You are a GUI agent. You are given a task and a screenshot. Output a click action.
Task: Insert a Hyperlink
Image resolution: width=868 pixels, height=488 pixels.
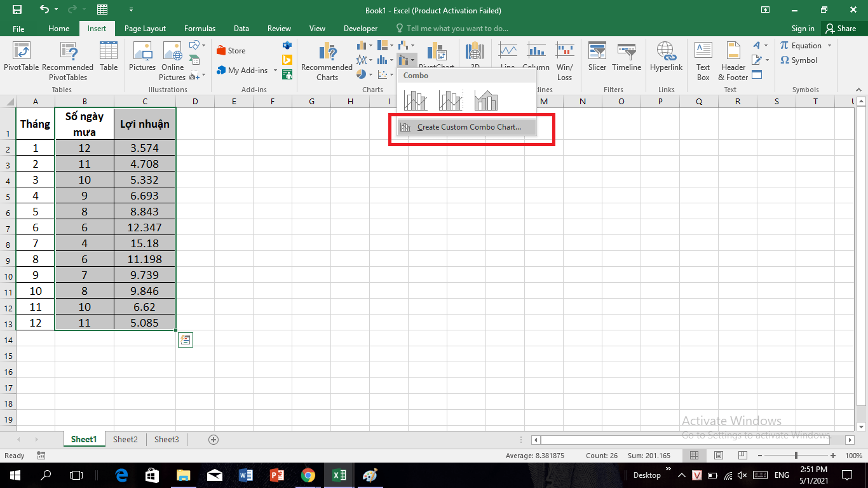tap(666, 57)
